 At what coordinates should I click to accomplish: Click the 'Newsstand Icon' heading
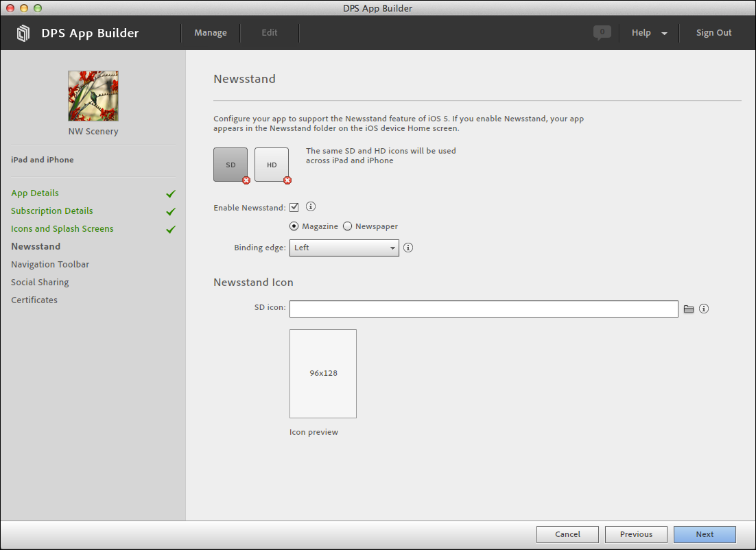pyautogui.click(x=254, y=282)
